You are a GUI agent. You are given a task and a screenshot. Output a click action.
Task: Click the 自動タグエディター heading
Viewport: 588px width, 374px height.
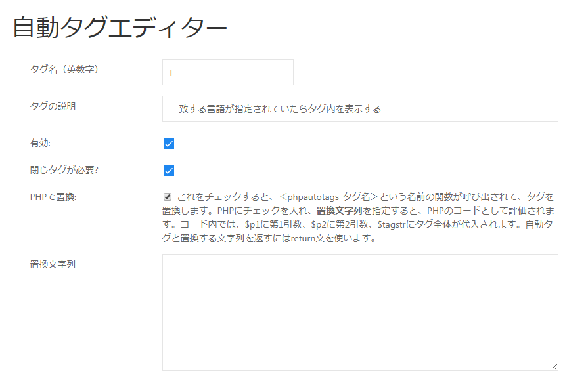pyautogui.click(x=120, y=28)
